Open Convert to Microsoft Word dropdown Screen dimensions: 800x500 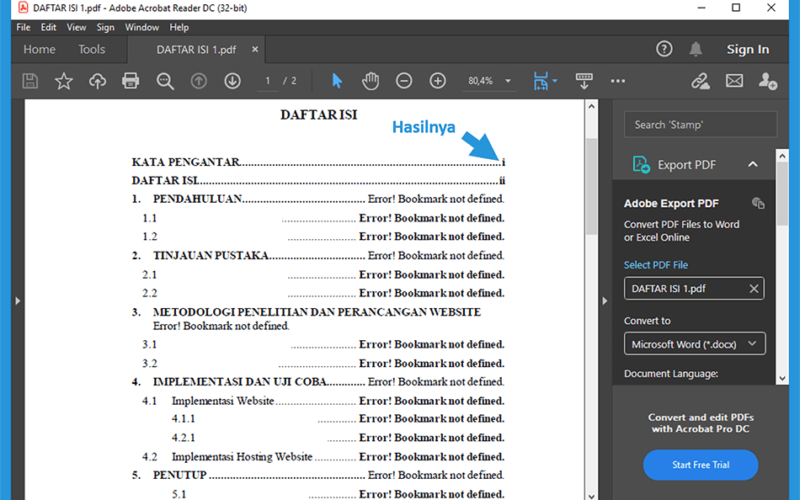(694, 344)
